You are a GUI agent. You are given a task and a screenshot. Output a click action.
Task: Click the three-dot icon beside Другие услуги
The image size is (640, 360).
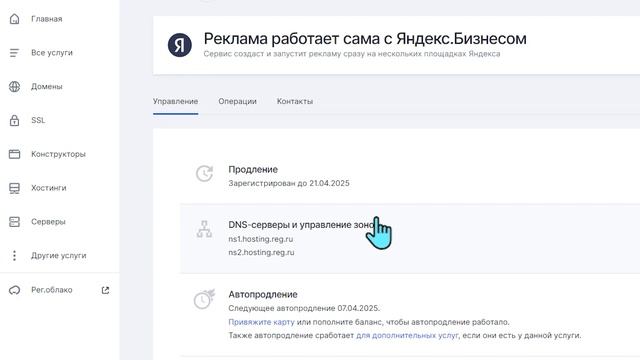[x=14, y=256]
